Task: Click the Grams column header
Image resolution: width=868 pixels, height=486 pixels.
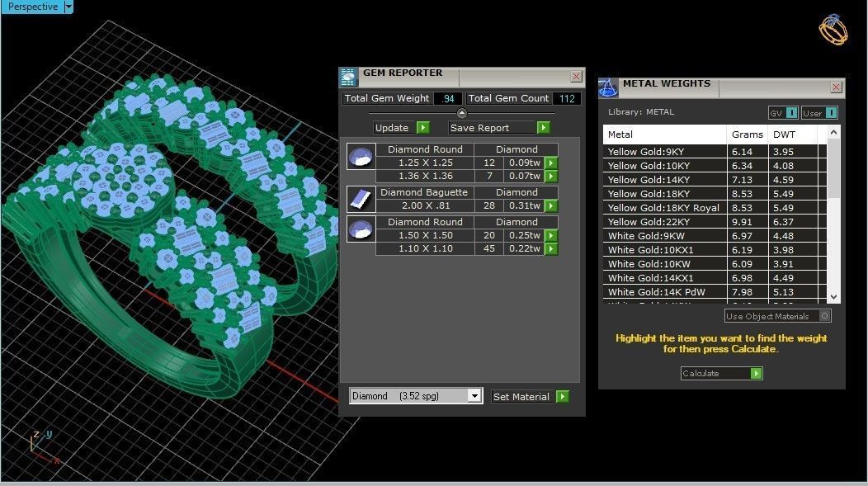Action: [748, 134]
